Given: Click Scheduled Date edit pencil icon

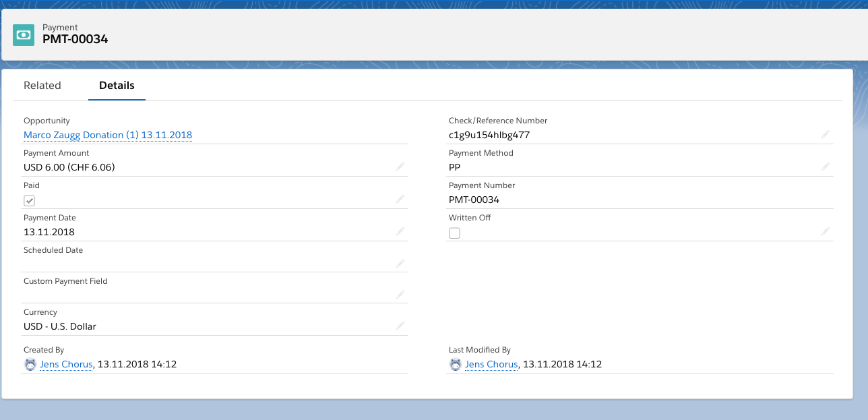Looking at the screenshot, I should pos(400,264).
